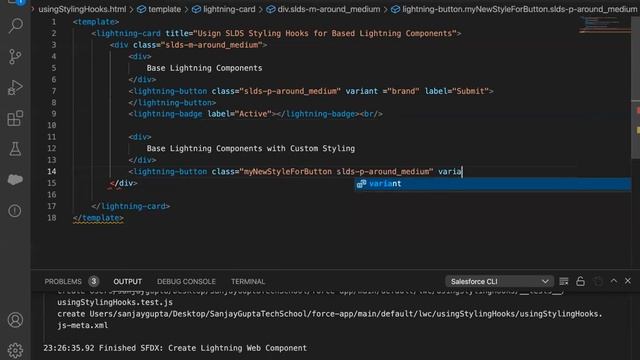Click line number 7 in gutter
This screenshot has width=640, height=360.
[53, 91]
